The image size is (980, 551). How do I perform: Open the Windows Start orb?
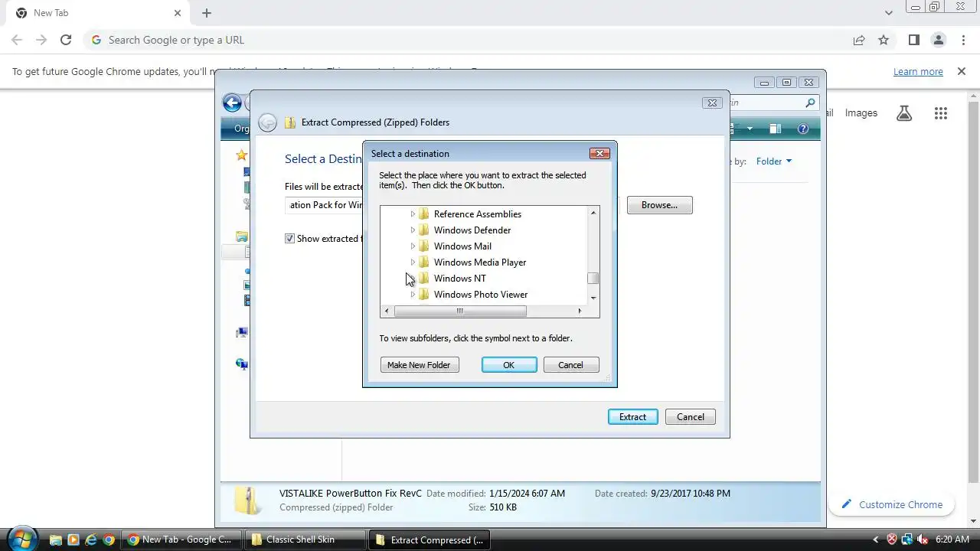21,539
